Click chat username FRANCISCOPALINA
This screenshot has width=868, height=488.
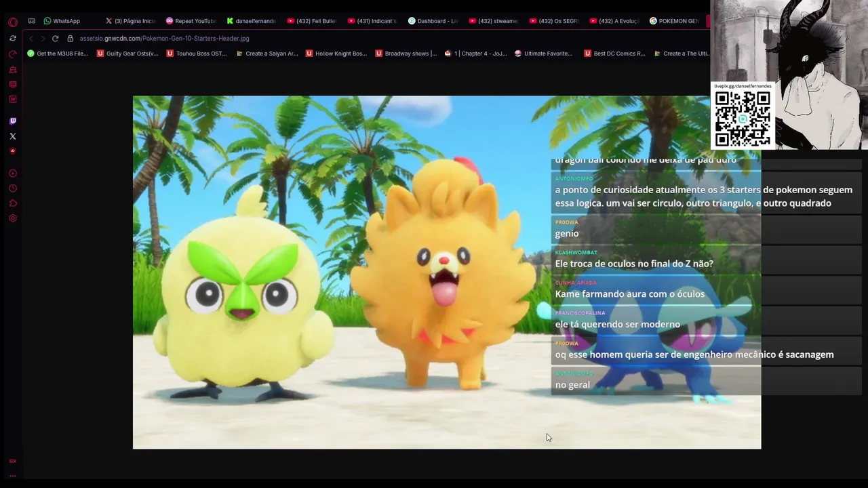pyautogui.click(x=580, y=313)
